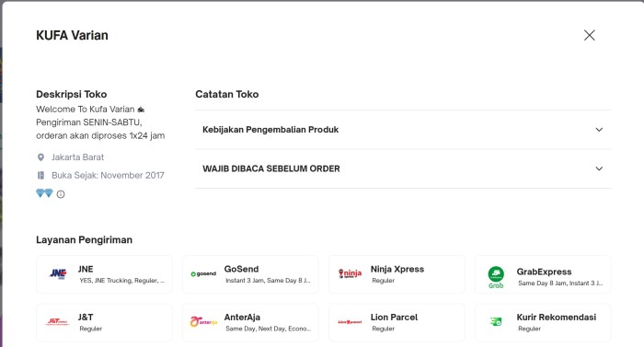Click the green GrabExpress logo
This screenshot has height=347, width=644.
coord(496,277)
